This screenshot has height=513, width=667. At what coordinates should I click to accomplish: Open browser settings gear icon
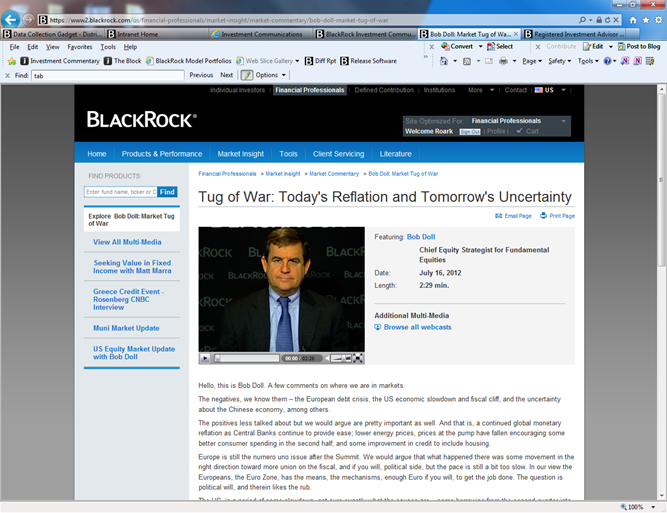pyautogui.click(x=658, y=20)
